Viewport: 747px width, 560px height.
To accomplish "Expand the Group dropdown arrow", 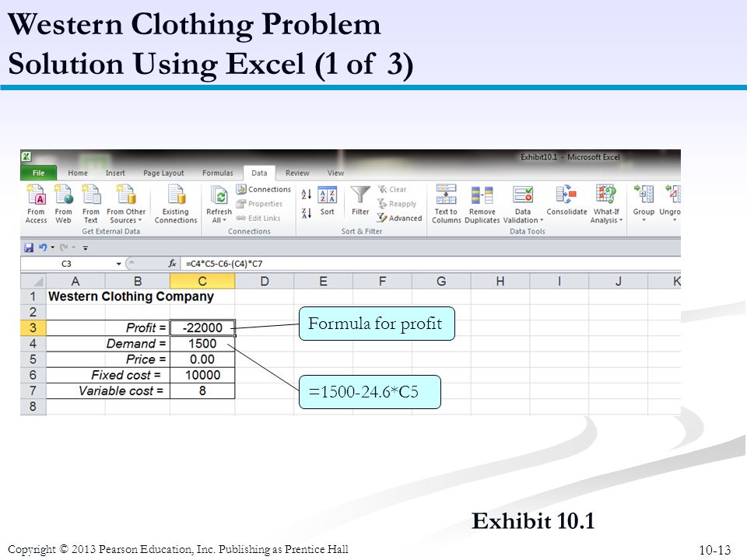I will pos(644,220).
